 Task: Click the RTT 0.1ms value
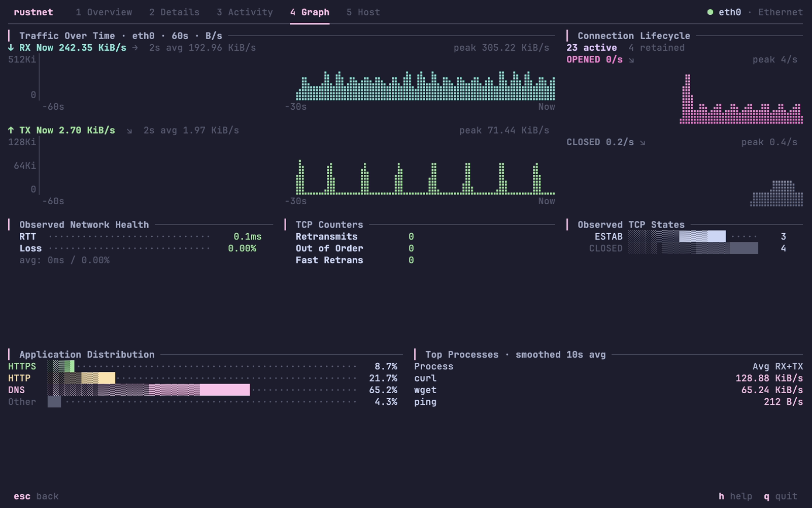[248, 237]
